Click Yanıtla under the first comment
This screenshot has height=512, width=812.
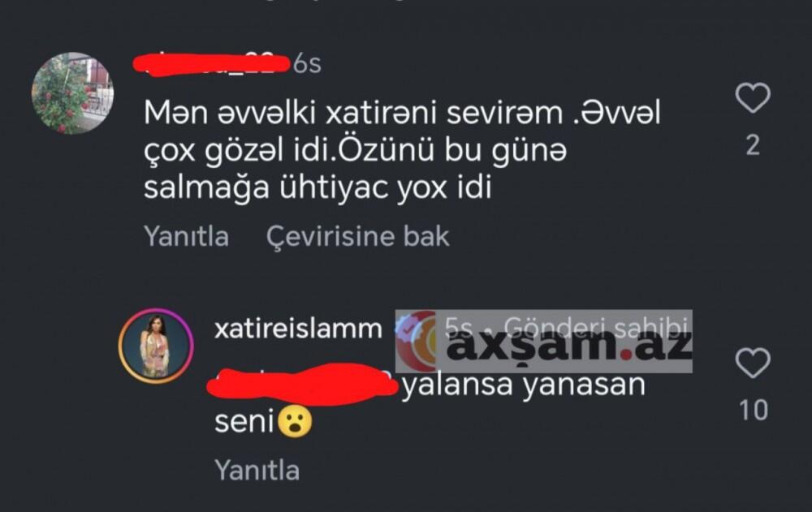tap(187, 236)
